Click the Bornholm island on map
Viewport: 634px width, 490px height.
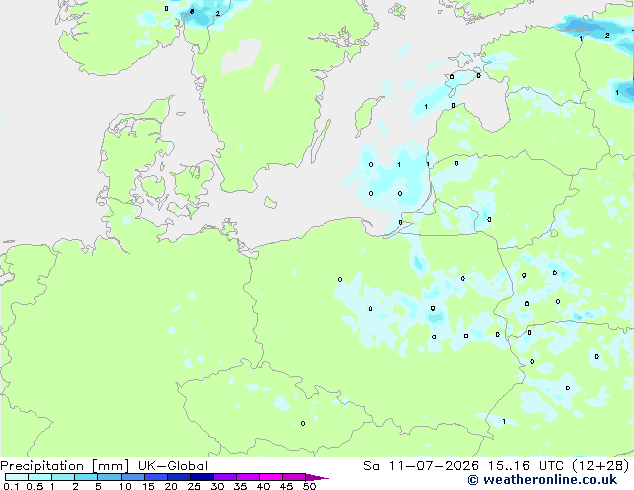click(271, 202)
